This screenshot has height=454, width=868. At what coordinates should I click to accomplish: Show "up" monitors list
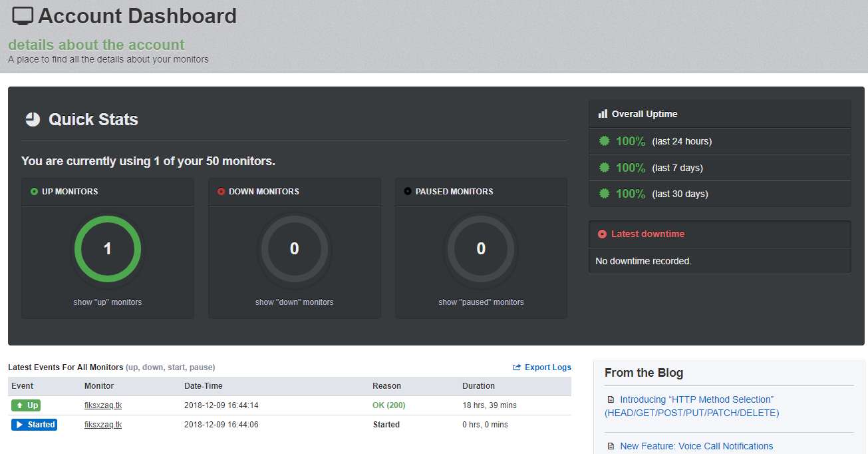[x=107, y=302]
